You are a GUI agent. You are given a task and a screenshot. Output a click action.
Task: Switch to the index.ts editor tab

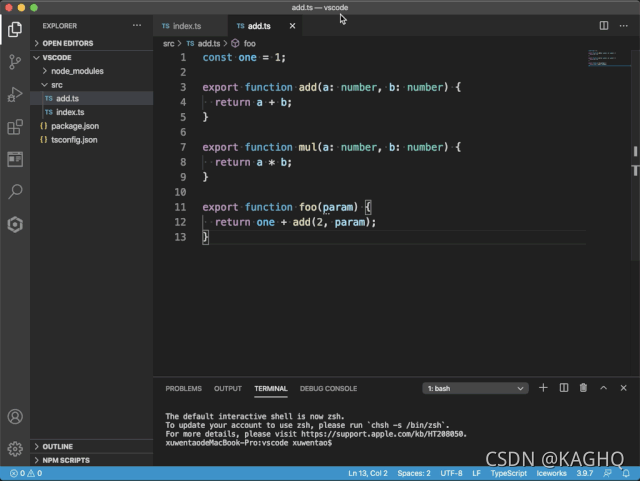[x=190, y=26]
